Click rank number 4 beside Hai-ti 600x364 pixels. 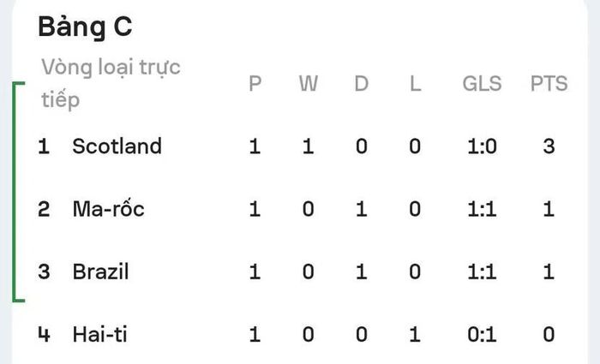click(44, 334)
